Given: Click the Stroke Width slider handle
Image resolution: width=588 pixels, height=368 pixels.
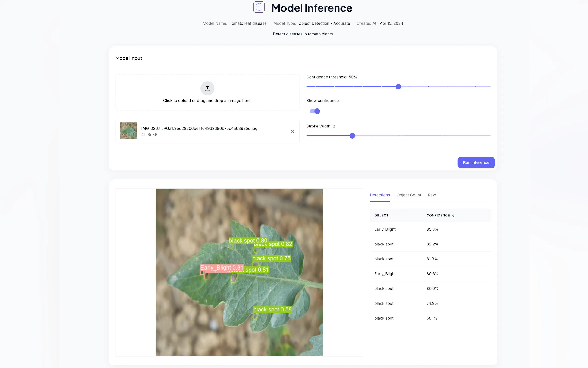Looking at the screenshot, I should click(352, 136).
